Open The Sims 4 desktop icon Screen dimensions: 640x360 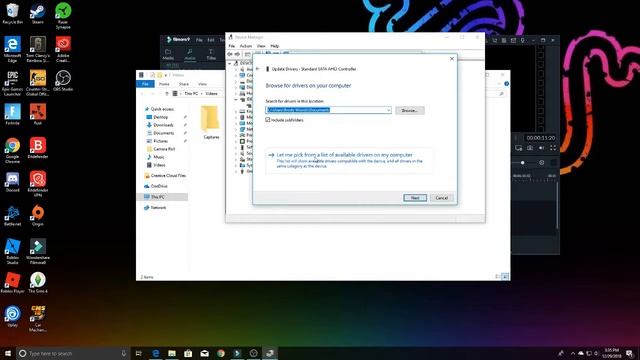point(38,283)
